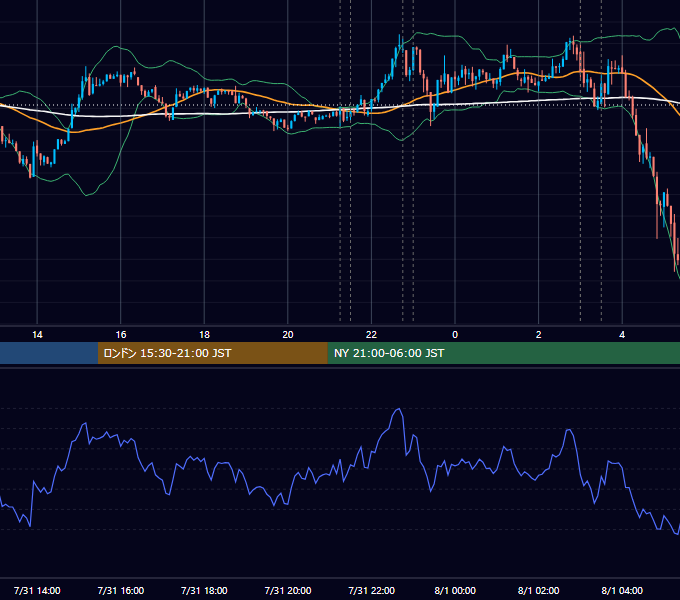Click the hour label 18 on price chart axis
The height and width of the screenshot is (600, 680).
(204, 335)
